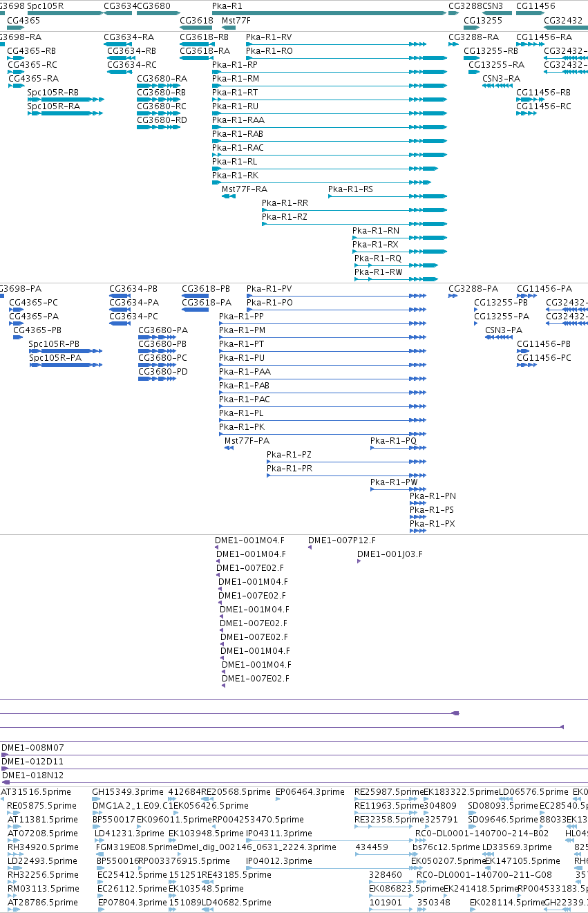Image resolution: width=588 pixels, height=913 pixels.
Task: Select transcript Pka-R1-RO
Action: click(x=269, y=50)
